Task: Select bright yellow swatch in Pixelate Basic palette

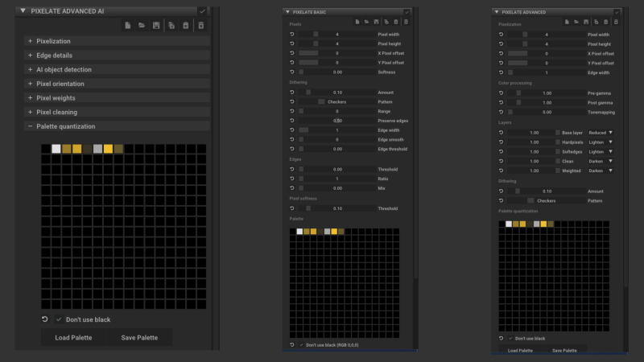Action: 334,232
